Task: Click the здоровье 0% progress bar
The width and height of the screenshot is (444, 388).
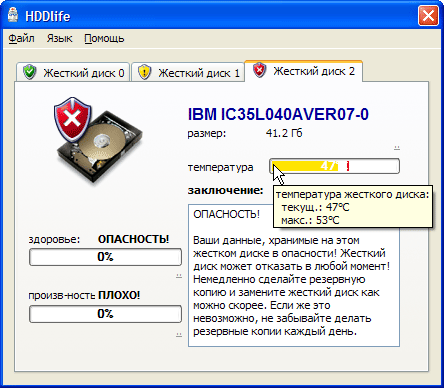Action: pyautogui.click(x=105, y=257)
